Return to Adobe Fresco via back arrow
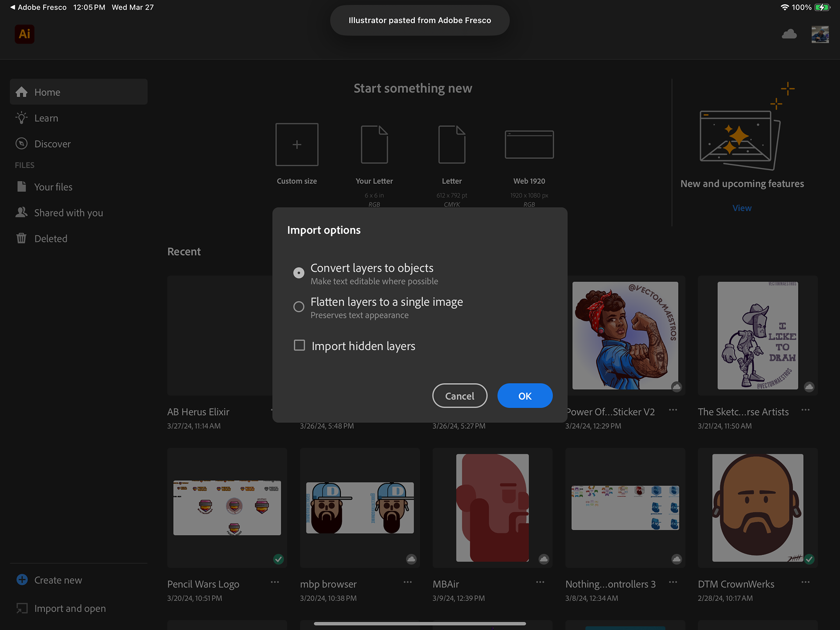840x630 pixels. point(38,7)
